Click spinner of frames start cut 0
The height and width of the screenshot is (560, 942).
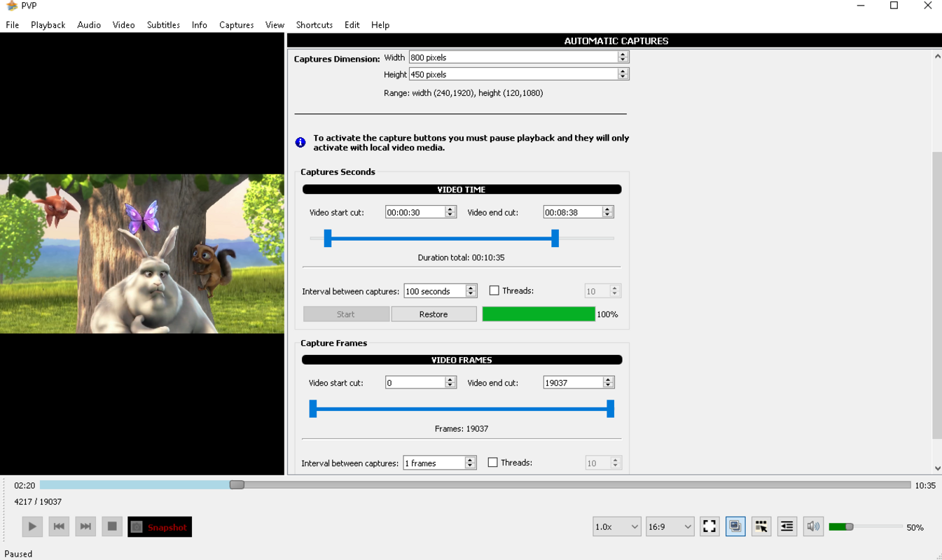click(450, 383)
